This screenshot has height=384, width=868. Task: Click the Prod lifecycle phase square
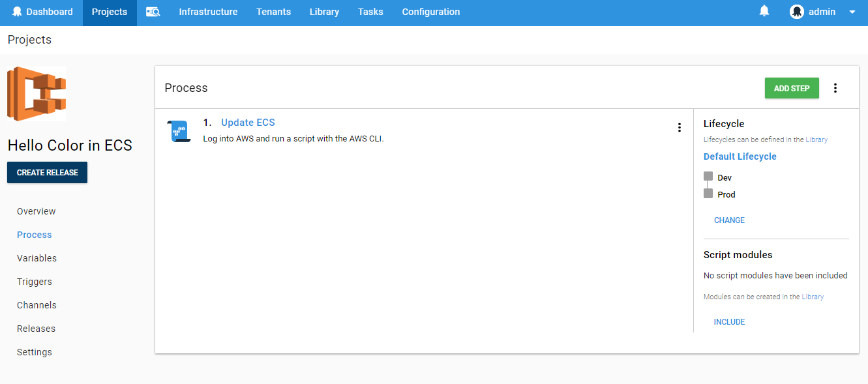708,194
